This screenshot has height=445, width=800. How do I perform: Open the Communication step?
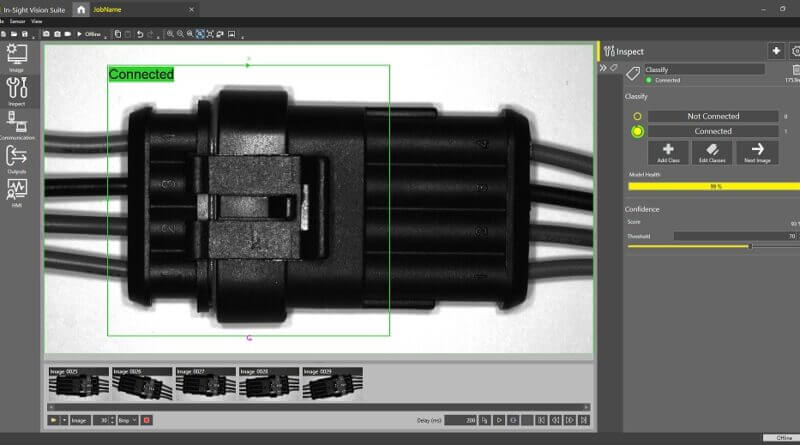[17, 125]
